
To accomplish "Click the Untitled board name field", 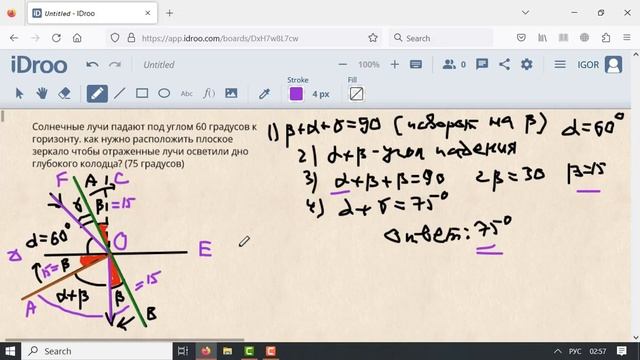I will pos(159,65).
